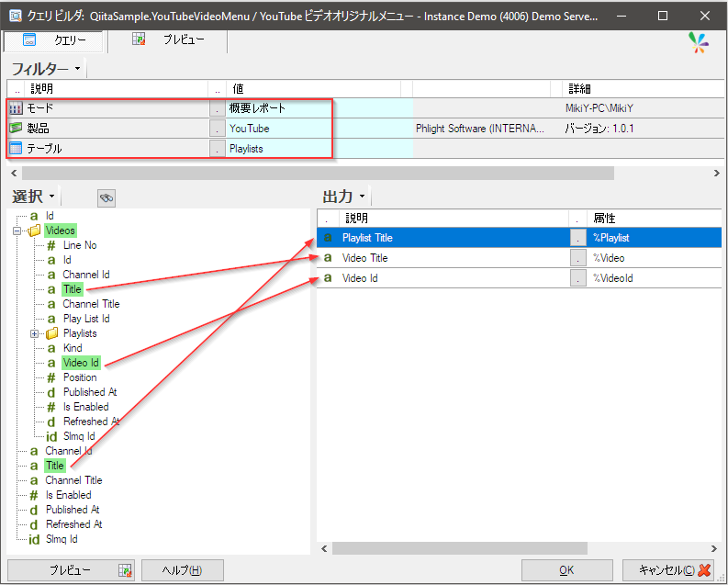Confirm with the OK button
Image resolution: width=728 pixels, height=585 pixels.
(x=566, y=570)
